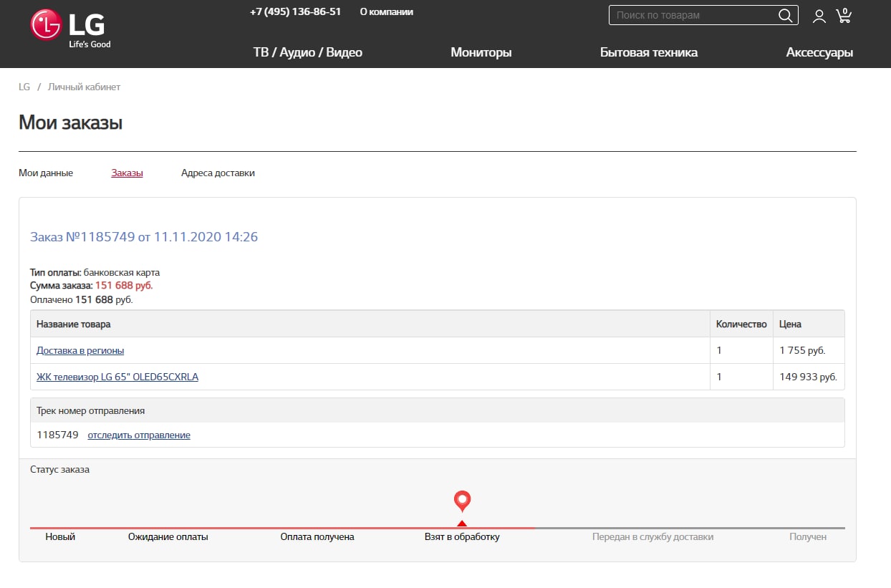Image resolution: width=891 pixels, height=588 pixels.
Task: Open the LG 65" OLED65CXRLA product link
Action: coord(117,377)
